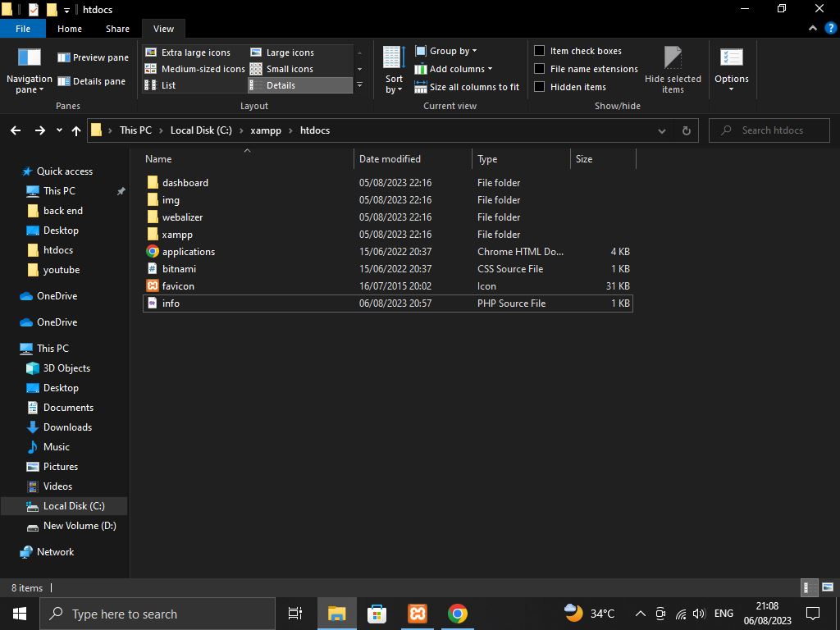
Task: Sort files by Name column
Action: pyautogui.click(x=248, y=159)
